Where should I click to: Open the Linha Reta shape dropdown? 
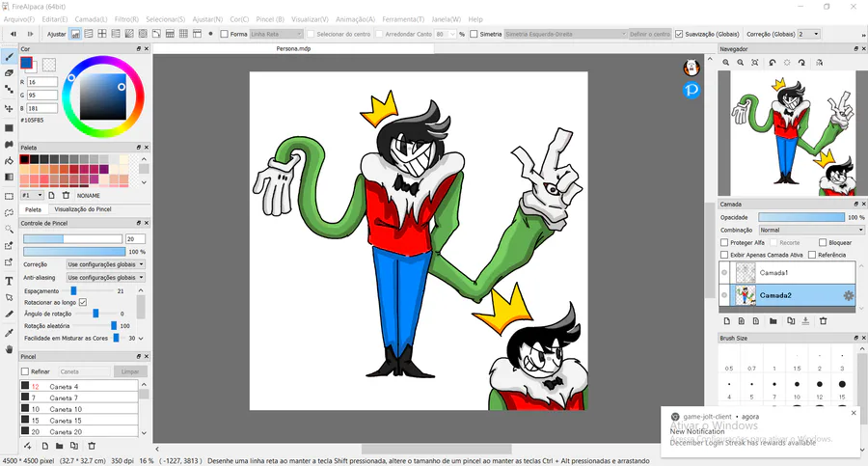276,34
